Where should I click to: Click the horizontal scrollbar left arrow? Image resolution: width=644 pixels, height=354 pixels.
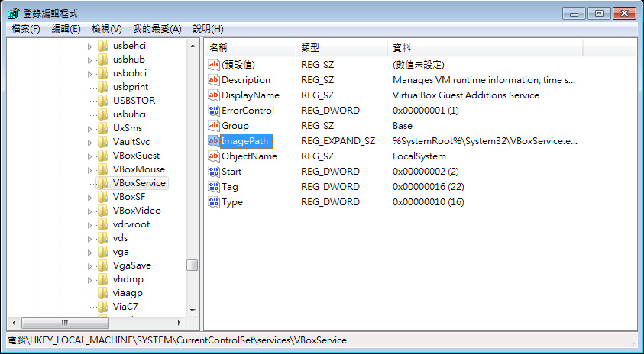click(x=14, y=323)
